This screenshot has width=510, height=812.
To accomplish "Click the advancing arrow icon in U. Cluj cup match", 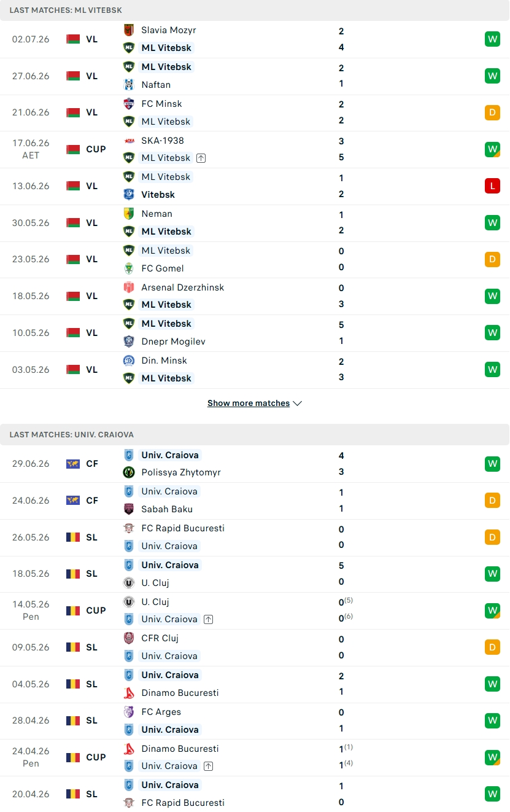I will click(208, 619).
